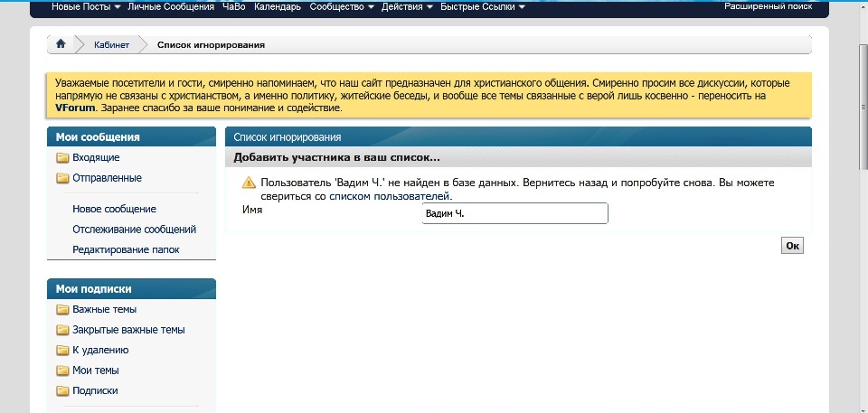Follow the списком пользователей link

tap(389, 196)
